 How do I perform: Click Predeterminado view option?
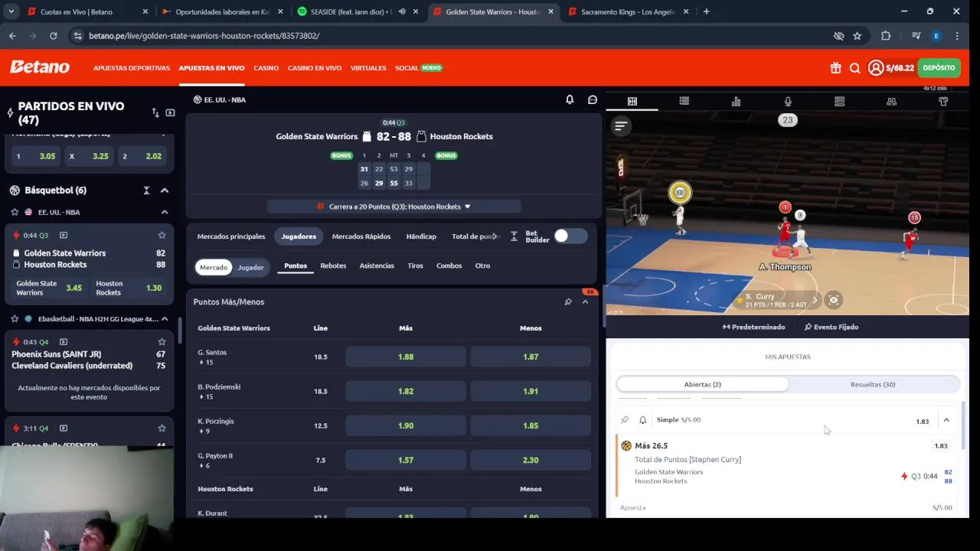click(753, 327)
